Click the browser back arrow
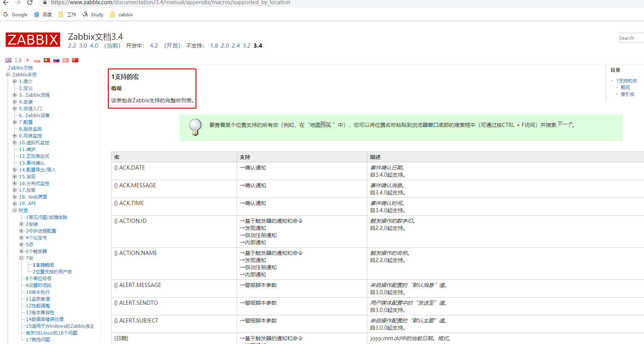644x344 pixels. tap(6, 2)
